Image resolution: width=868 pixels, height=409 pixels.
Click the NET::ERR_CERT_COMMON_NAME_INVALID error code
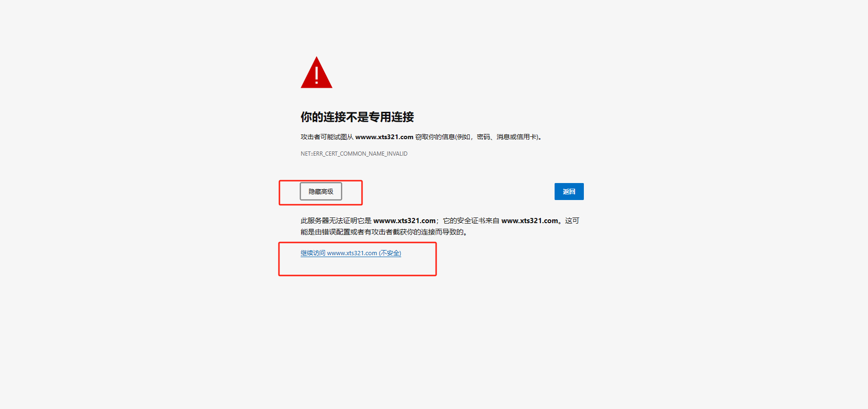(x=354, y=154)
